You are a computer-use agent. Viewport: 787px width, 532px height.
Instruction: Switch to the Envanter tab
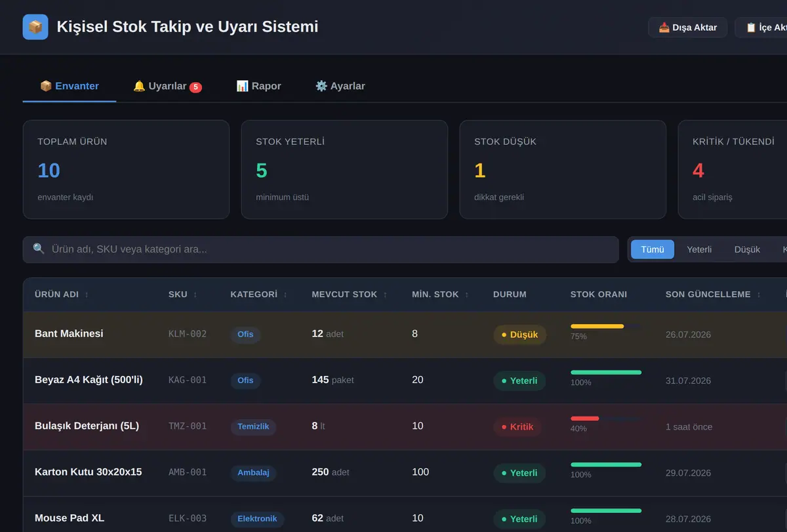[x=70, y=86]
